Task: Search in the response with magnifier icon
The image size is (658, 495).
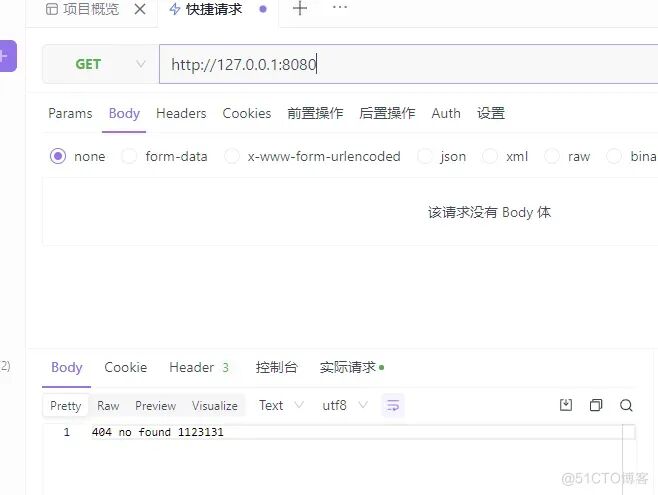Action: (x=626, y=405)
